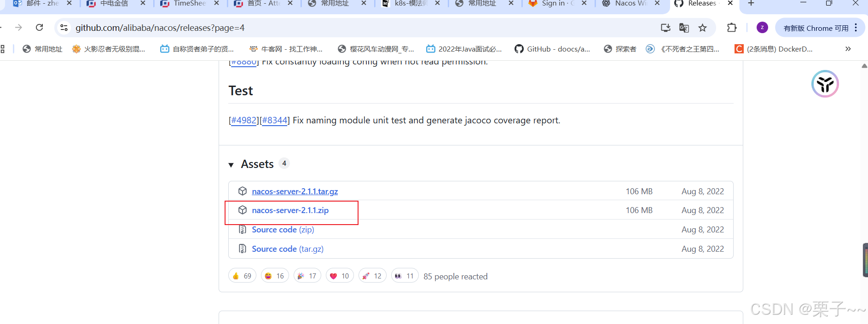Click package icon beside nacos-server-2.1.1.zip
The width and height of the screenshot is (868, 324).
pyautogui.click(x=243, y=210)
